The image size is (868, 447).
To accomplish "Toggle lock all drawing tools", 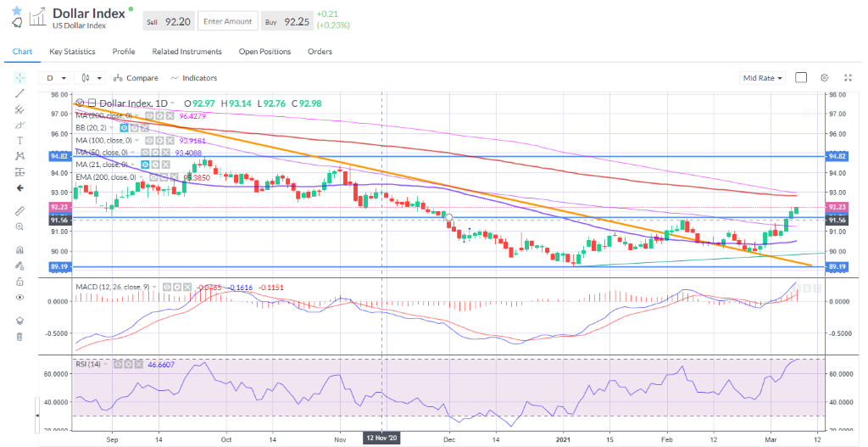I will [20, 282].
